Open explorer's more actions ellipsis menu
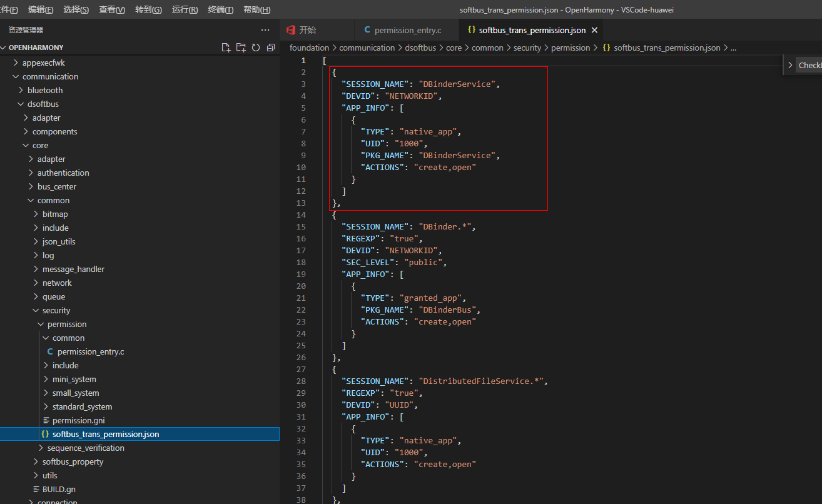 coord(265,30)
